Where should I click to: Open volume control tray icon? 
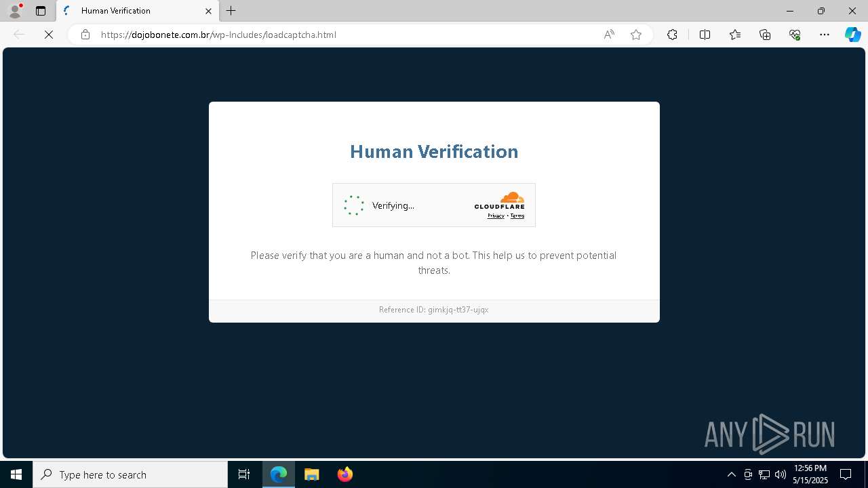tap(781, 474)
